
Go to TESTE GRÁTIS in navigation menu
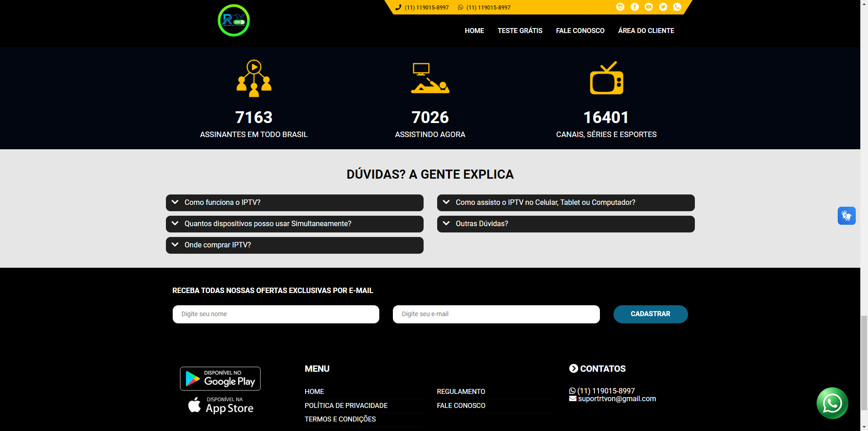pyautogui.click(x=520, y=31)
